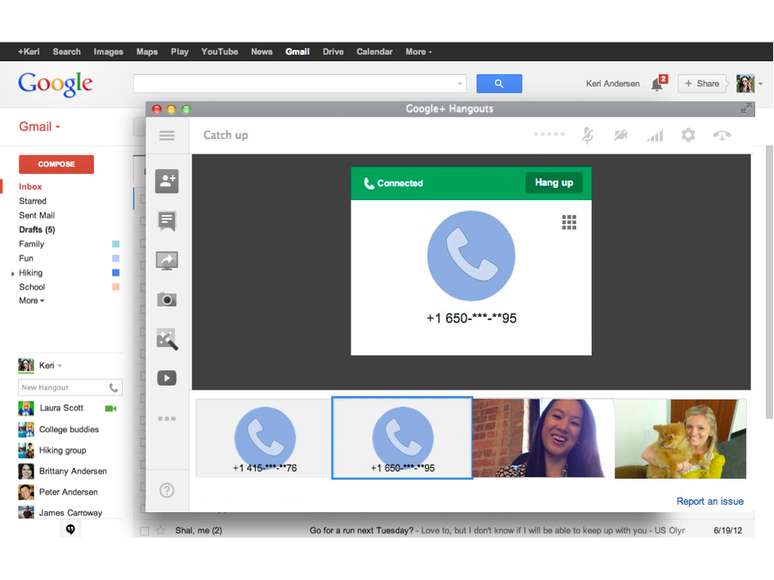The height and width of the screenshot is (580, 774).
Task: Mute the microphone in Hangouts toolbar
Action: pos(588,135)
